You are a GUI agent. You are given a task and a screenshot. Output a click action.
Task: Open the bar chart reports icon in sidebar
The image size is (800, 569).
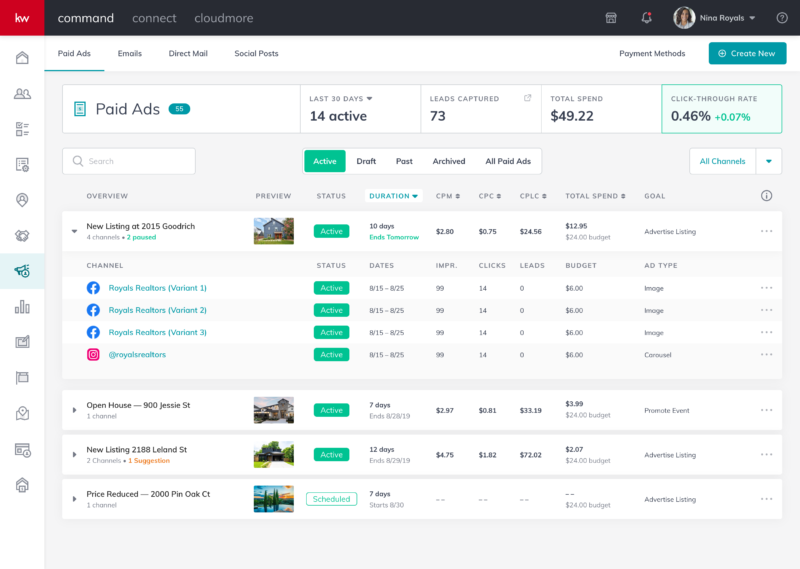[x=22, y=307]
